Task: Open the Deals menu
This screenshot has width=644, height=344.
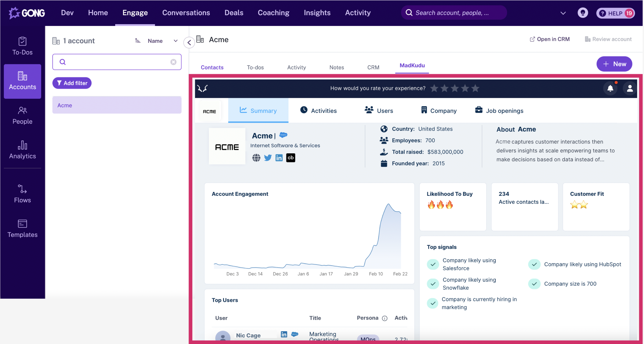Action: pyautogui.click(x=234, y=13)
